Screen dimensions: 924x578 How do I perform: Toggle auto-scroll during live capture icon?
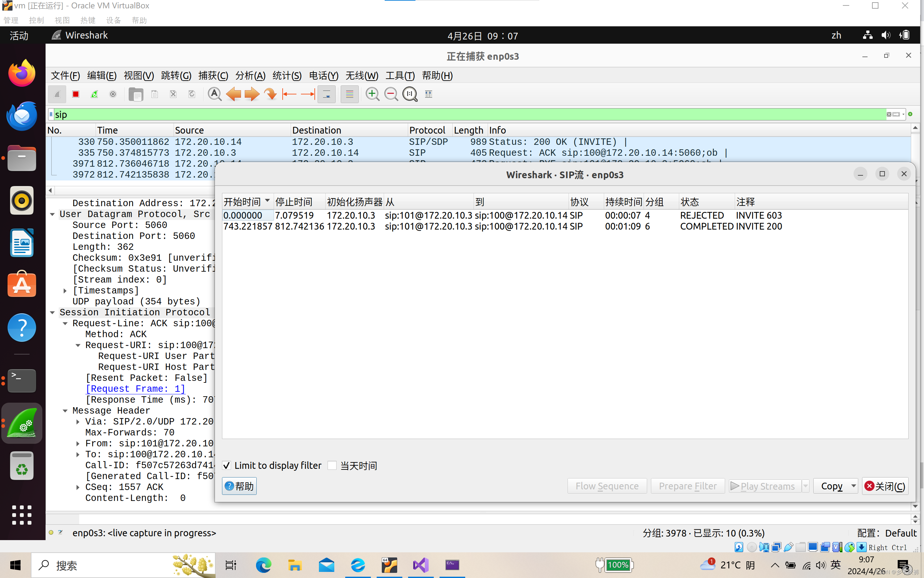(x=327, y=94)
